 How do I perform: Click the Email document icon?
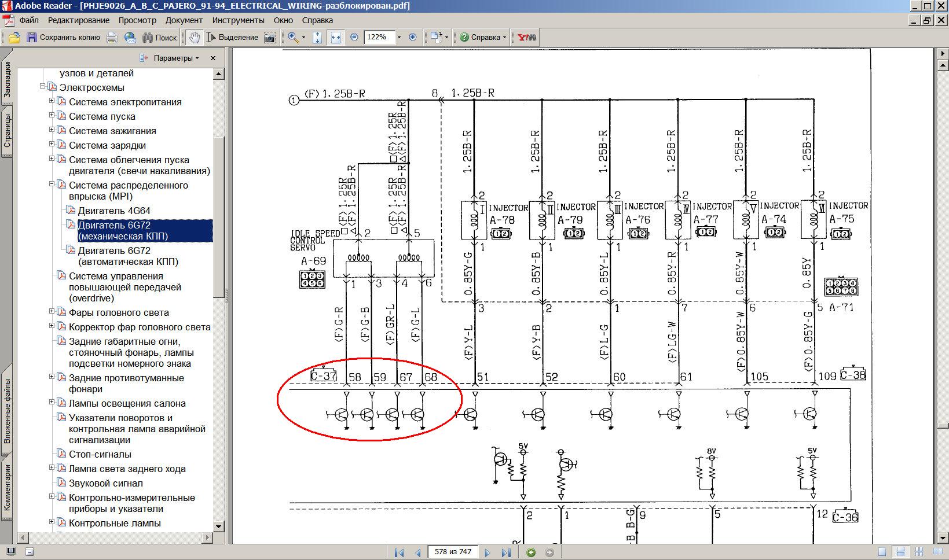point(130,38)
